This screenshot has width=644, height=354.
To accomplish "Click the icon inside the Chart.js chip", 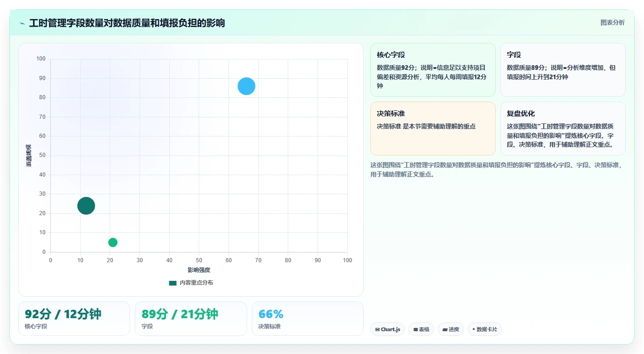I will click(x=377, y=330).
